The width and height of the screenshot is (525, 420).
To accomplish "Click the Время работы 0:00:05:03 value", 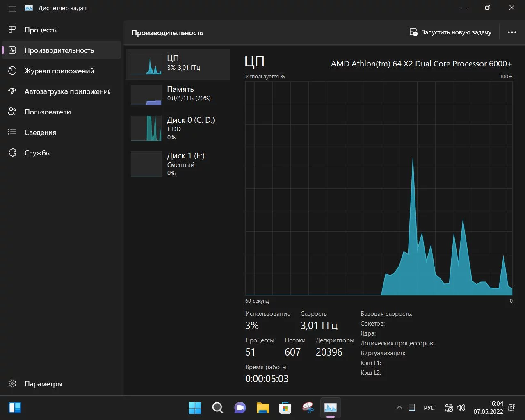I will (x=267, y=379).
